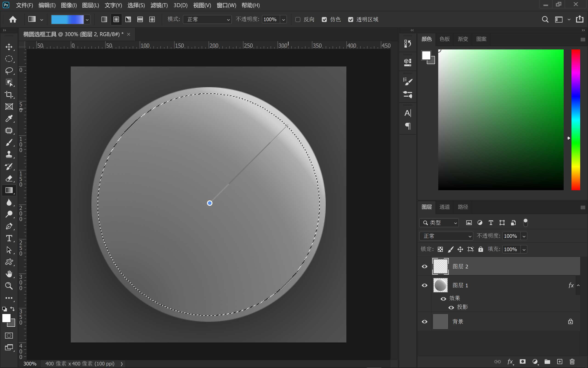Select the Zoom tool

(x=9, y=286)
